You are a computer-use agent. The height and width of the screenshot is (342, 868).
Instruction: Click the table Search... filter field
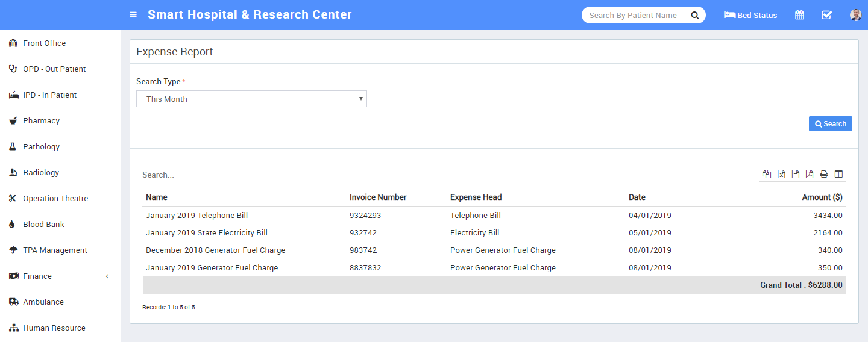(x=186, y=175)
